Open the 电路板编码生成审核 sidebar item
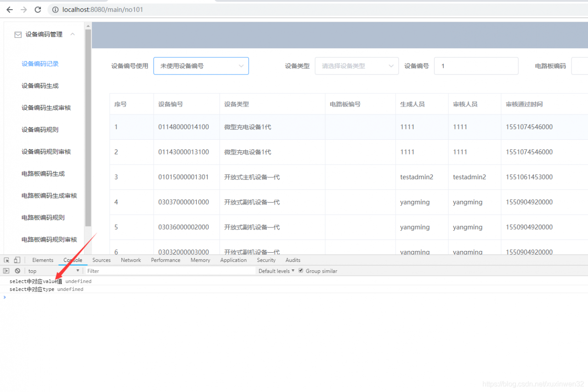The width and height of the screenshot is (588, 392). (x=50, y=196)
